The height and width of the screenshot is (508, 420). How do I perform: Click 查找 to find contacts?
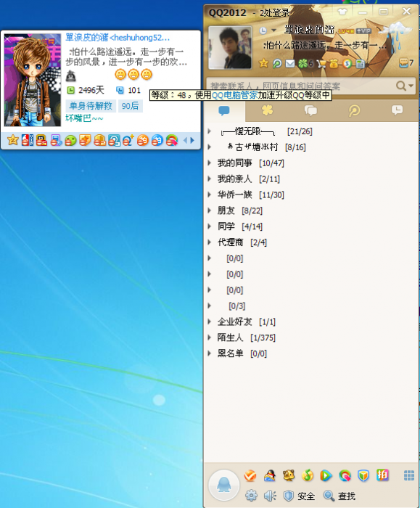(339, 496)
